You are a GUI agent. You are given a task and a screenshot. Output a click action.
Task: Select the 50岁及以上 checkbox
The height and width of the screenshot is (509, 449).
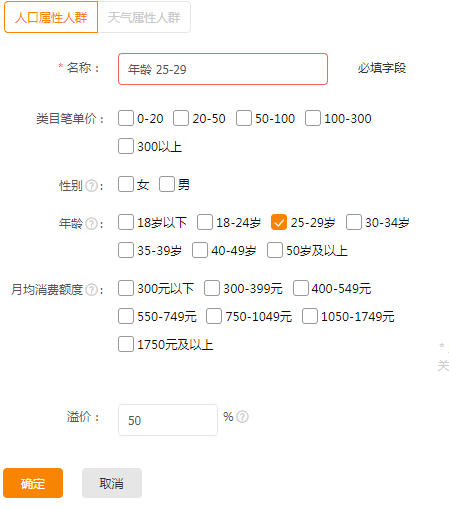(x=275, y=250)
